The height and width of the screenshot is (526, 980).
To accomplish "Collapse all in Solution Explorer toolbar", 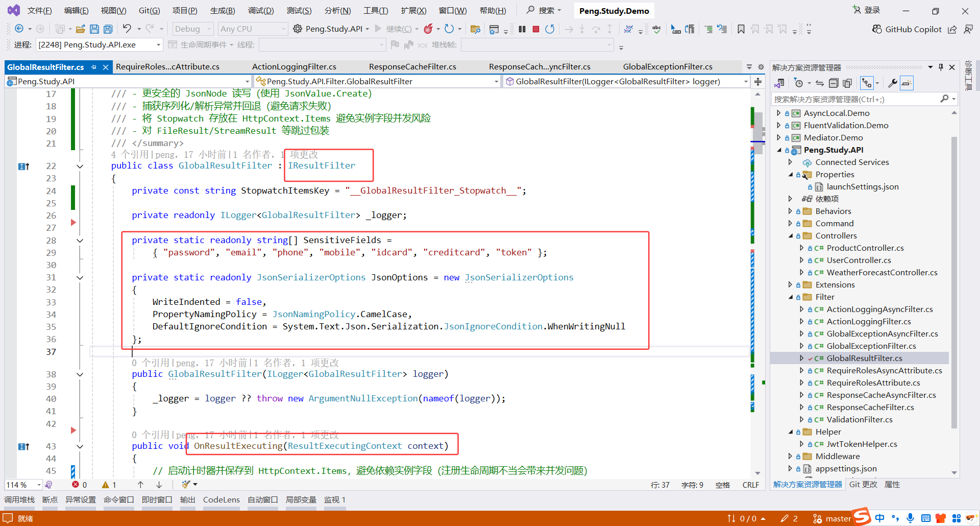I will click(x=834, y=83).
